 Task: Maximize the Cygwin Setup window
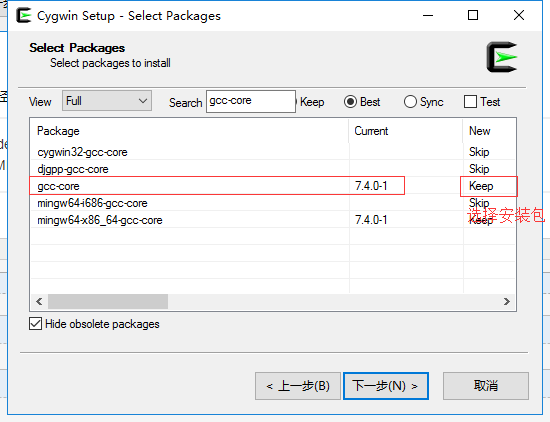pyautogui.click(x=473, y=15)
